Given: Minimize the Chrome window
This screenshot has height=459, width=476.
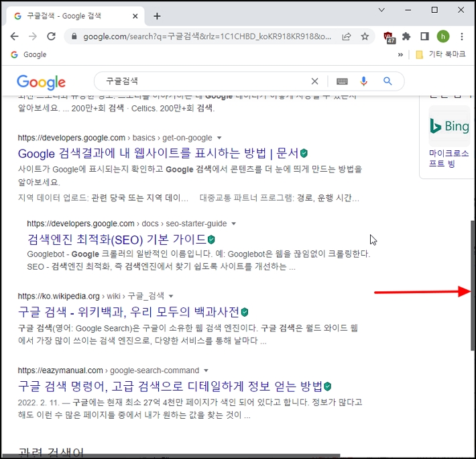Looking at the screenshot, I should 408,9.
